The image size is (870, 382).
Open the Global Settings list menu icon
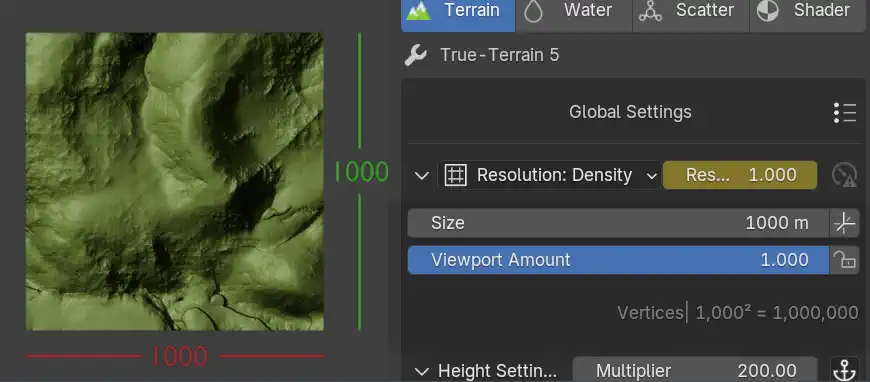tap(844, 112)
